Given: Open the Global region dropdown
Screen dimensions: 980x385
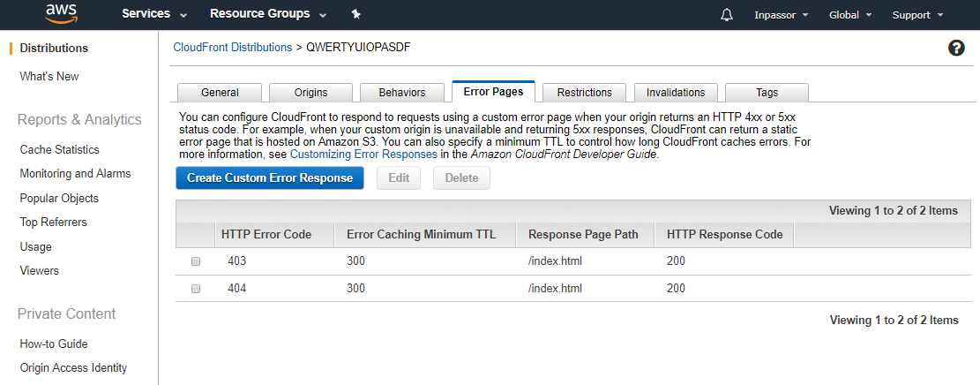Looking at the screenshot, I should pos(850,15).
